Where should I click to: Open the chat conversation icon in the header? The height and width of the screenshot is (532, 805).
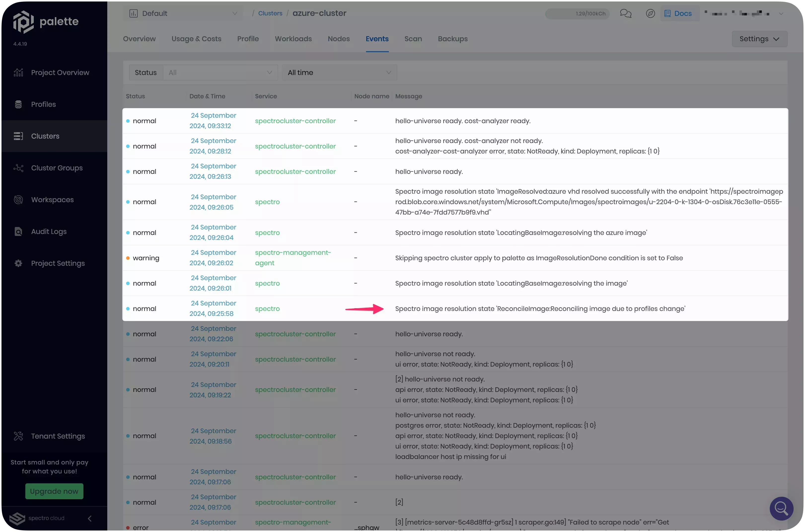pos(626,14)
